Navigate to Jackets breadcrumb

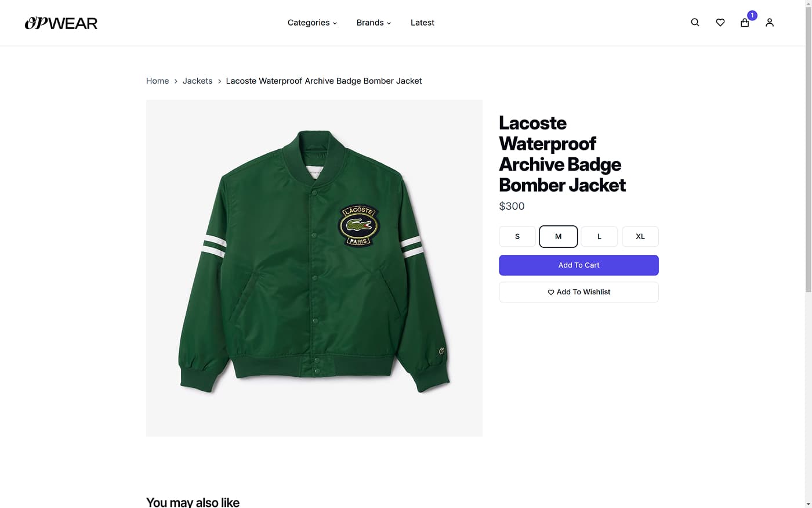197,81
